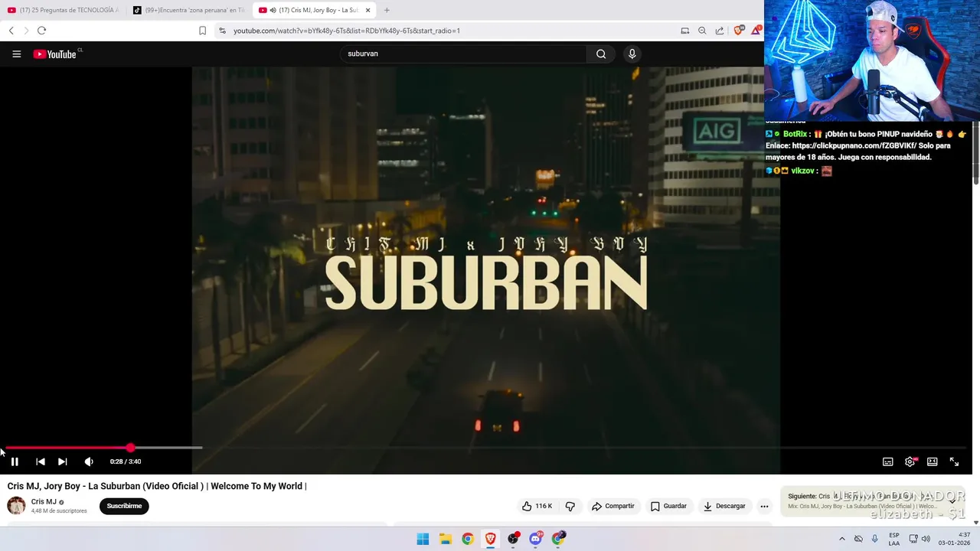Viewport: 980px width, 551px height.
Task: Open Brave Rewards triangle icon
Action: pyautogui.click(x=756, y=31)
